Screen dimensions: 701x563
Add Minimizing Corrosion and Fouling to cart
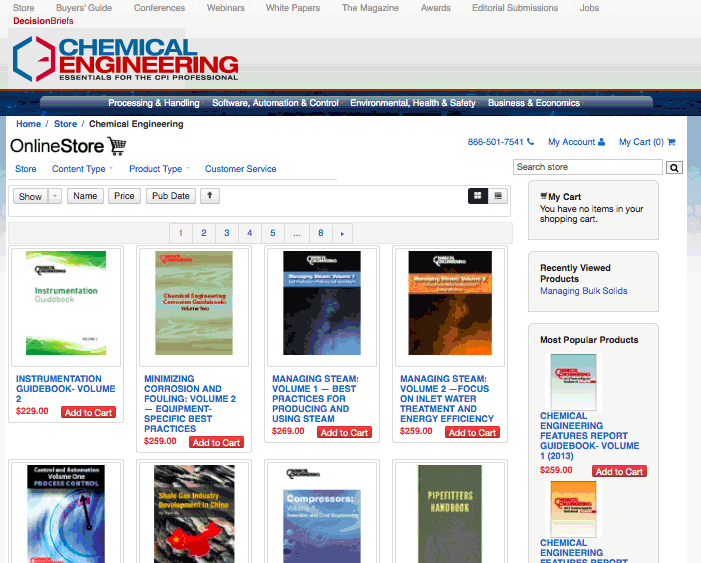point(216,442)
